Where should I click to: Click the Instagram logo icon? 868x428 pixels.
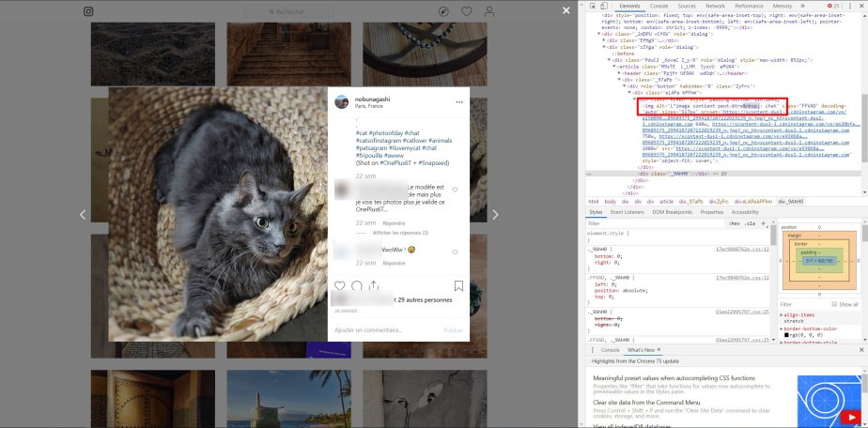[x=88, y=11]
